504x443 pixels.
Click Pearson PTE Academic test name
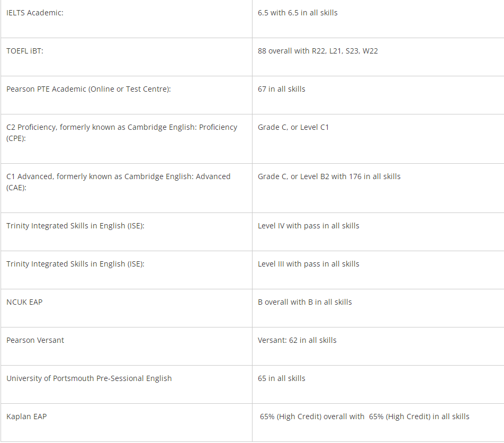click(x=88, y=89)
